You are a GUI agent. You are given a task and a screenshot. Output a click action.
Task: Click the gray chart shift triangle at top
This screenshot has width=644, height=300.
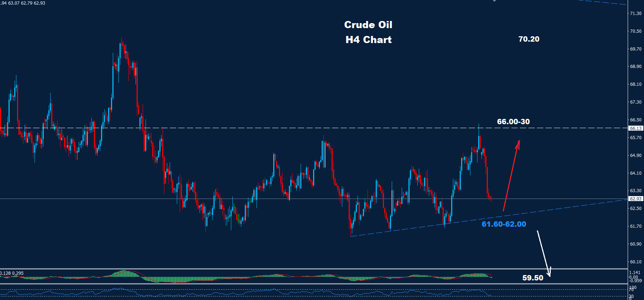[x=494, y=1]
